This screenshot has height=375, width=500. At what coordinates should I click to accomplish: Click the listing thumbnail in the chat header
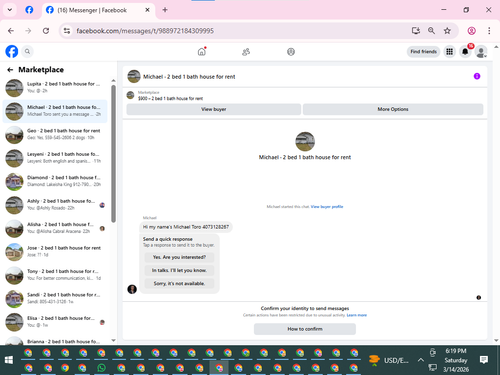pos(134,76)
